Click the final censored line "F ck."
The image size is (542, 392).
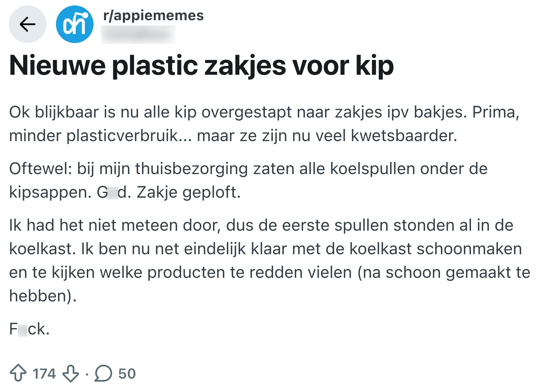click(x=29, y=329)
